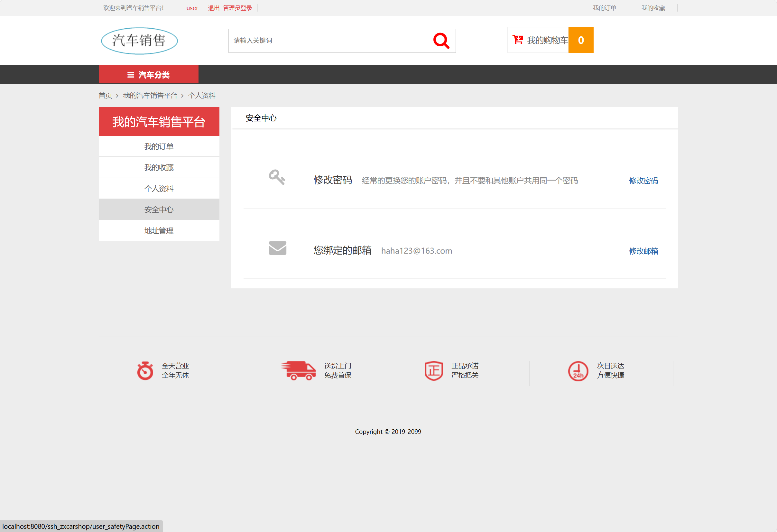Open the shopping cart icon
This screenshot has width=777, height=532.
(517, 40)
